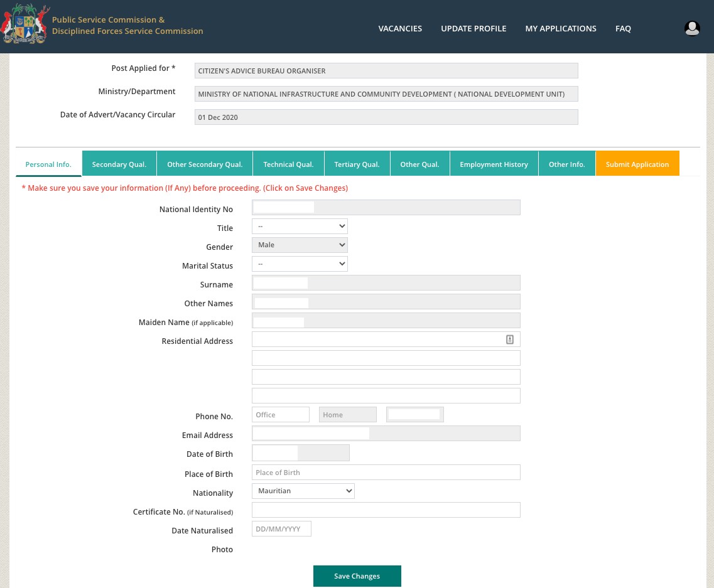Click the Date Naturalised DD/MM/YYYY field
Screen dimensions: 714x588
pyautogui.click(x=281, y=529)
